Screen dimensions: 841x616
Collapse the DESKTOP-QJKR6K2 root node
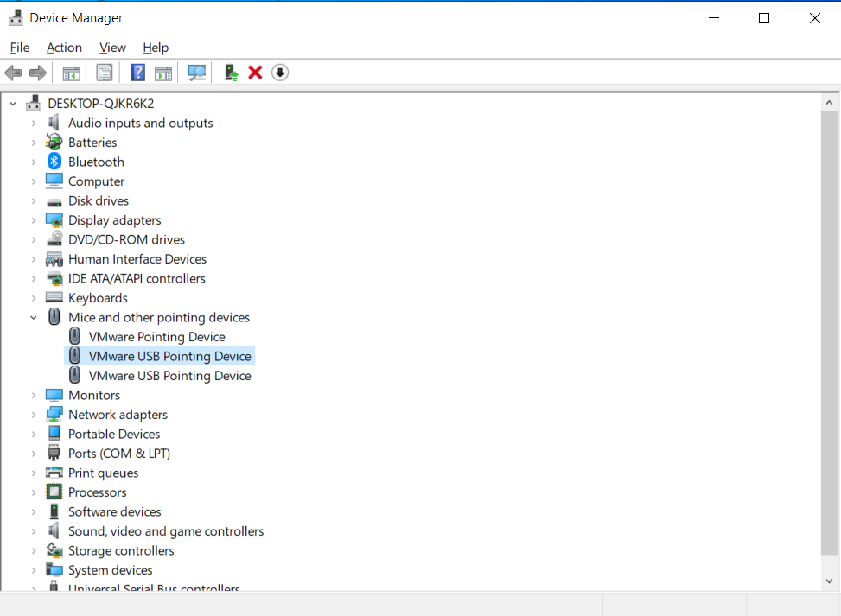pos(14,104)
